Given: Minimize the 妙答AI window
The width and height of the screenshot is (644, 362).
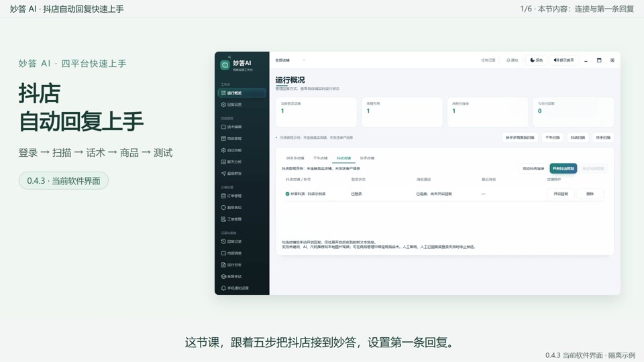Looking at the screenshot, I should (x=586, y=60).
